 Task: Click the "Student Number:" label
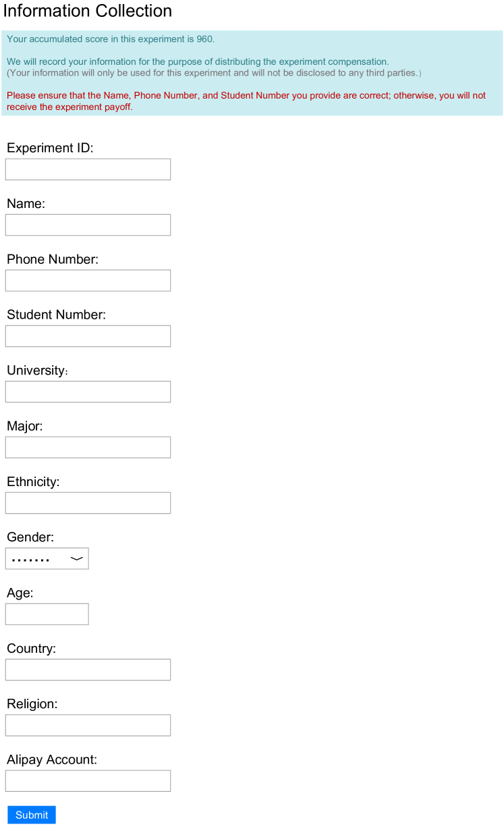tap(56, 315)
